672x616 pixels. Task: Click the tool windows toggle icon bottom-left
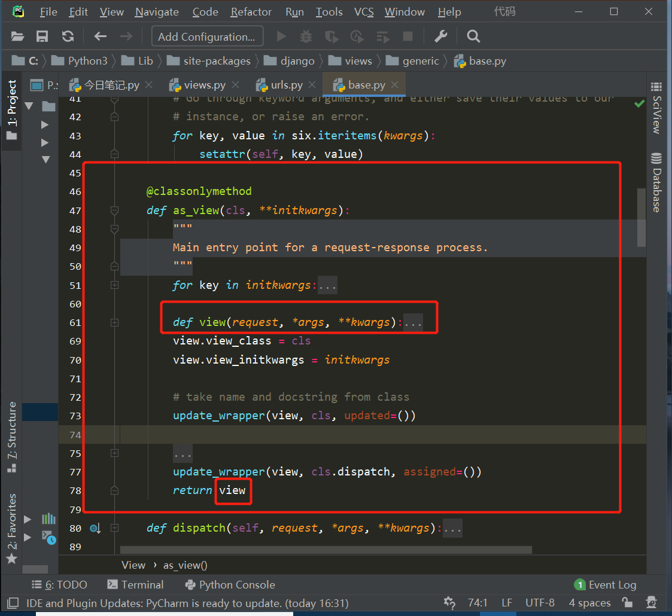coord(13,603)
